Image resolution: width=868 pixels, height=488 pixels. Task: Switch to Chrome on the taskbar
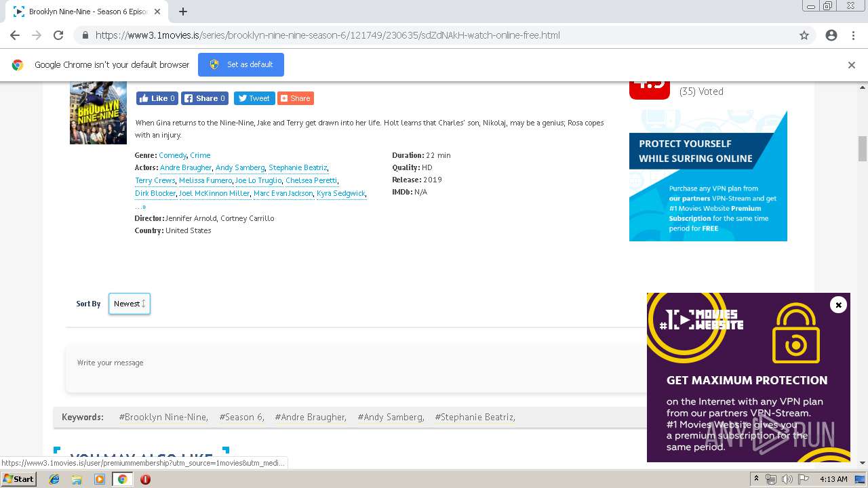click(x=122, y=479)
